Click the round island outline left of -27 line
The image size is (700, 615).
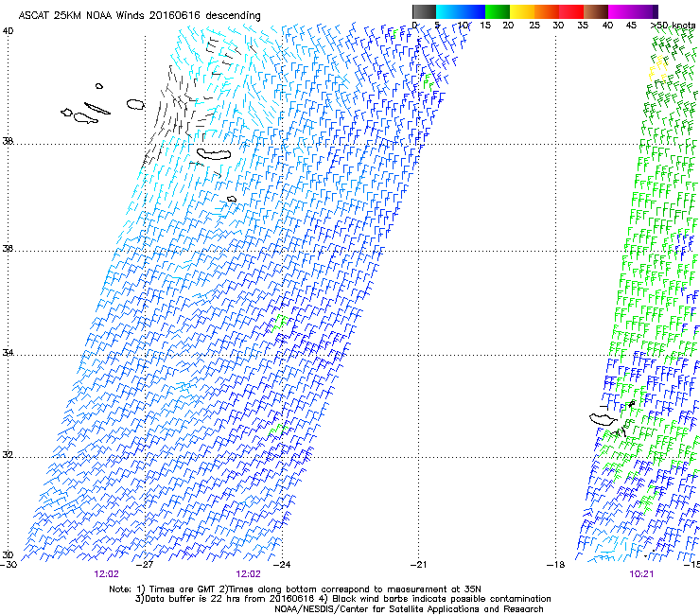tap(135, 104)
